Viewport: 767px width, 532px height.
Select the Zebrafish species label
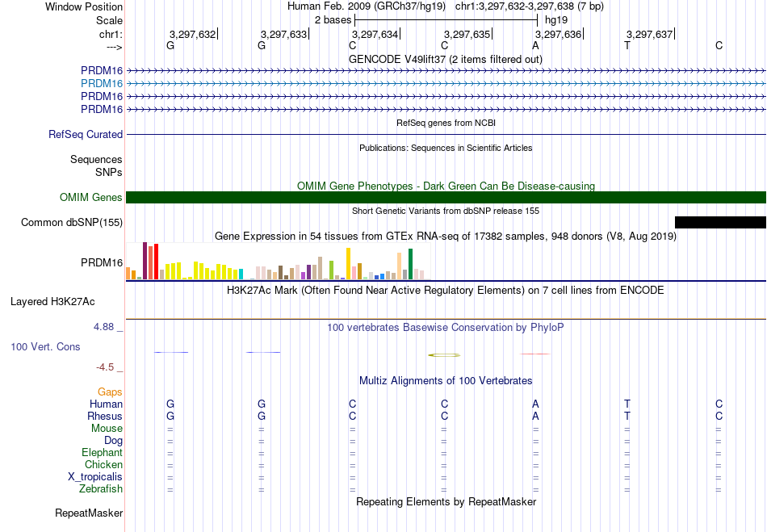(x=101, y=489)
